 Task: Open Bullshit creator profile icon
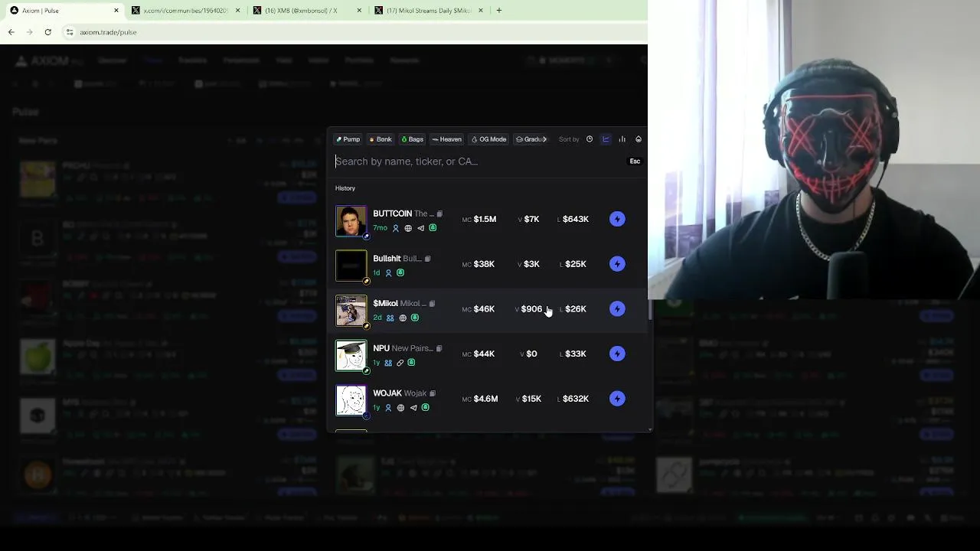point(388,273)
